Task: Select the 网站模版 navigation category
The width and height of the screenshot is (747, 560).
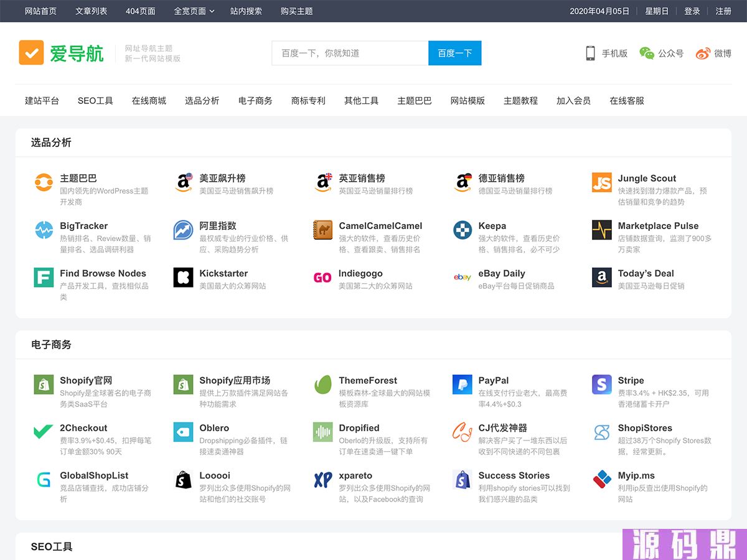Action: click(467, 101)
